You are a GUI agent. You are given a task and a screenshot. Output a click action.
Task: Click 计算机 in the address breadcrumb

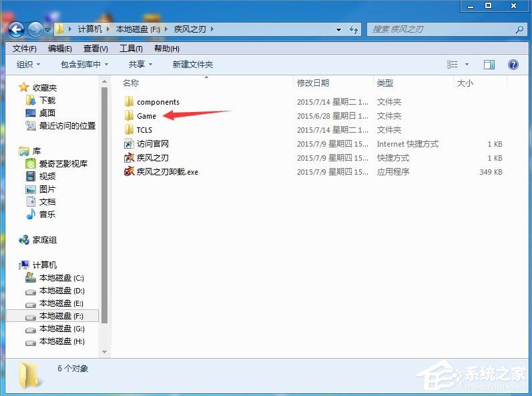[90, 29]
